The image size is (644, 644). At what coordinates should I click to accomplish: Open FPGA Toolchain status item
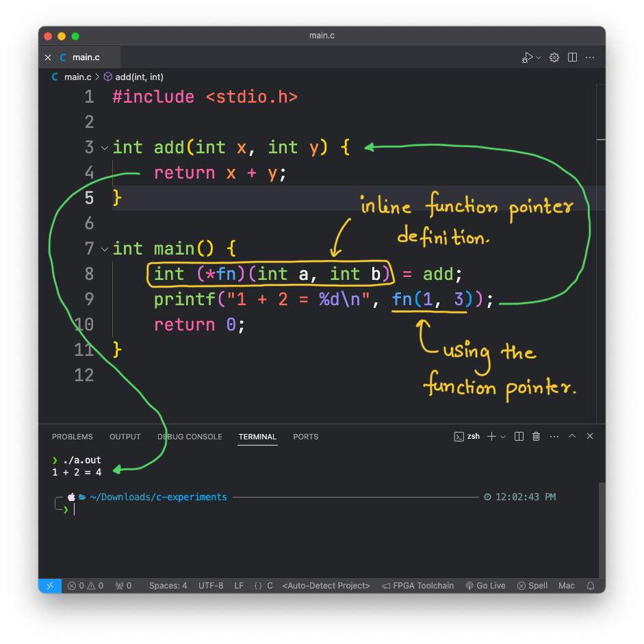[x=418, y=586]
